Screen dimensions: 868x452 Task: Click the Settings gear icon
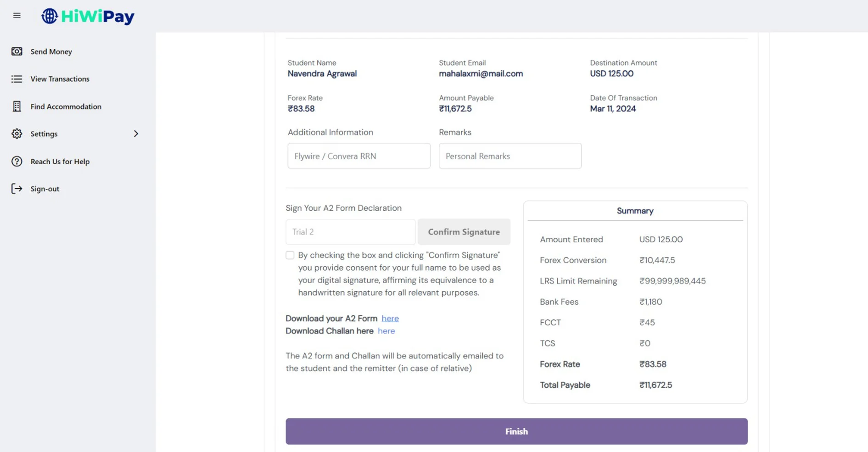[x=17, y=134]
